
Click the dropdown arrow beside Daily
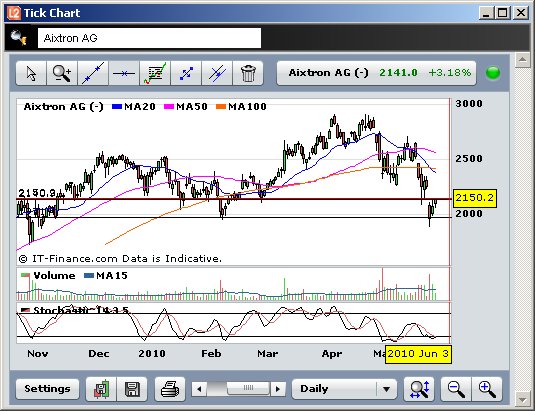[386, 389]
